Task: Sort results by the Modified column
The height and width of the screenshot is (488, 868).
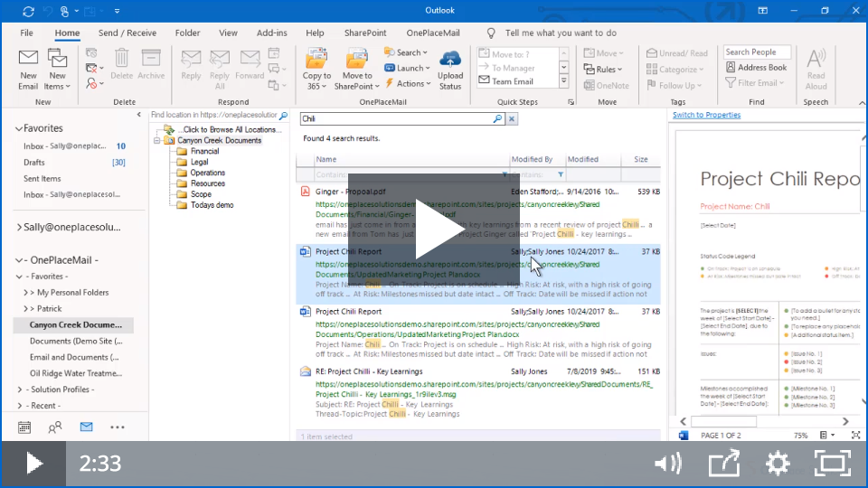Action: [582, 159]
